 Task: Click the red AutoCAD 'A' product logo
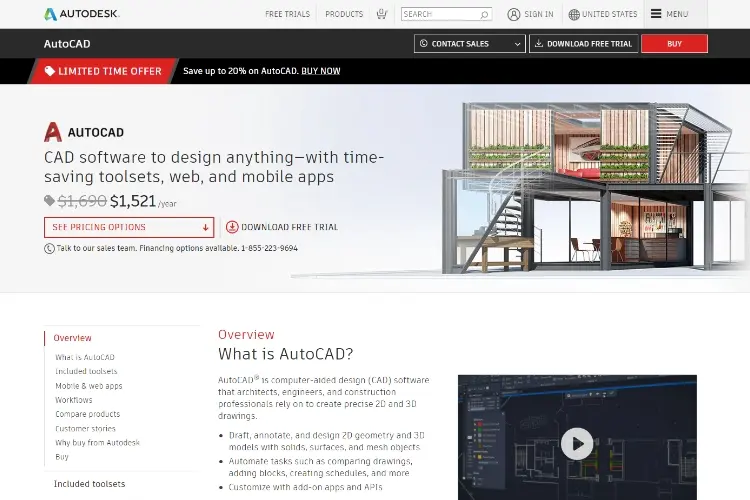pos(53,132)
